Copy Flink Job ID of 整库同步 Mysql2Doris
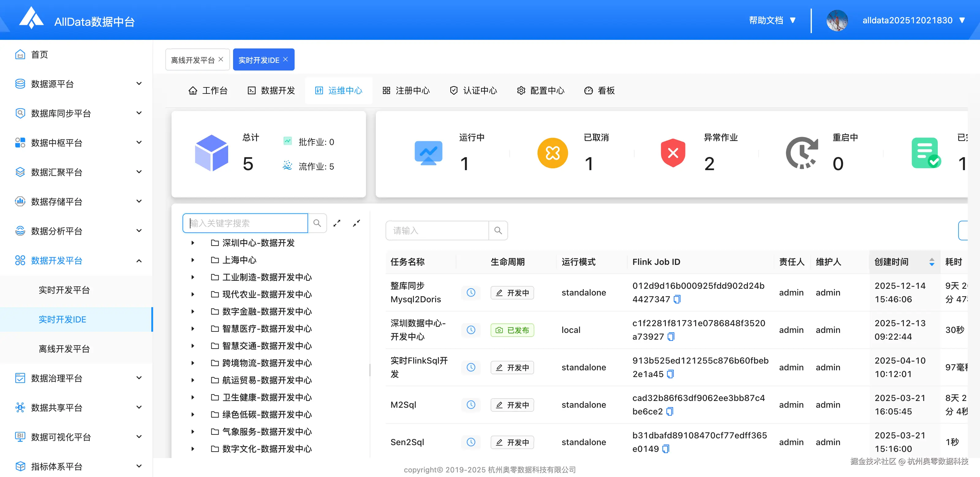980x477 pixels. [x=677, y=299]
